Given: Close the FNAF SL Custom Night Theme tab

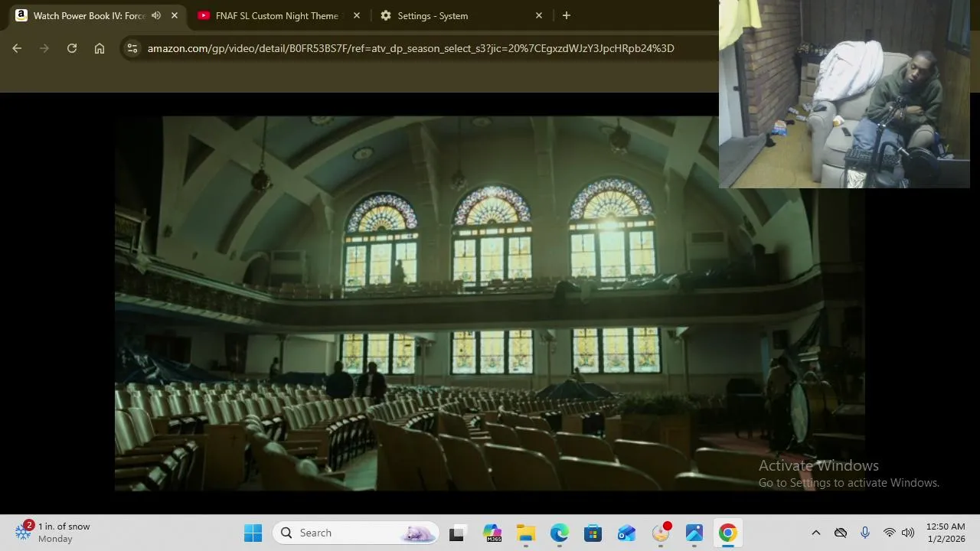Looking at the screenshot, I should [357, 15].
